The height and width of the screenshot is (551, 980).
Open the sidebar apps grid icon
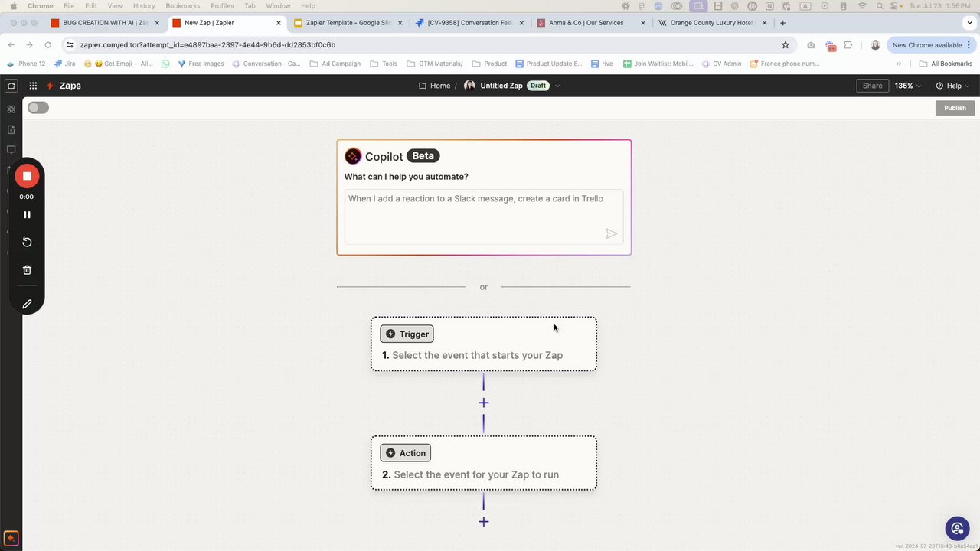click(x=11, y=109)
